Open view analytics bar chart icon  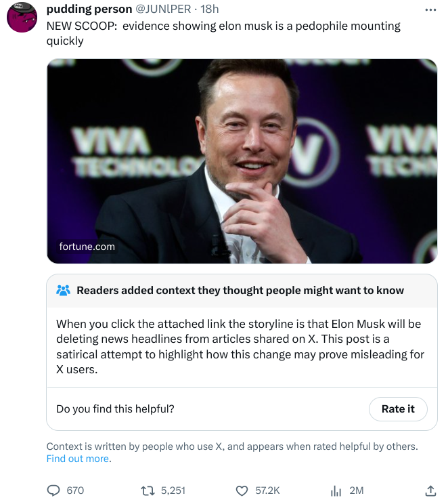336,490
